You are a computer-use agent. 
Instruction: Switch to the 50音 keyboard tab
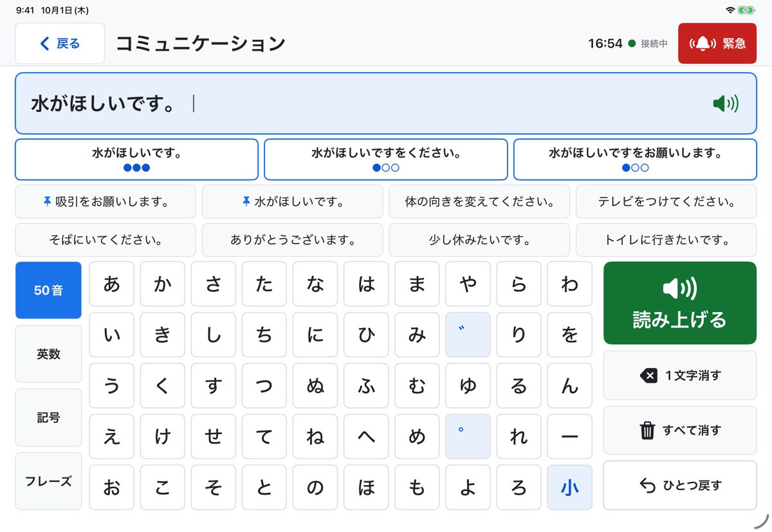point(48,290)
